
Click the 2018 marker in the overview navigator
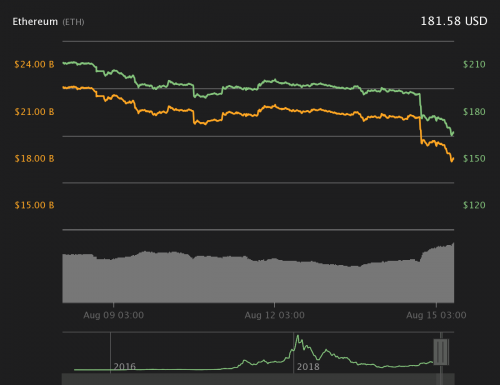pos(308,367)
